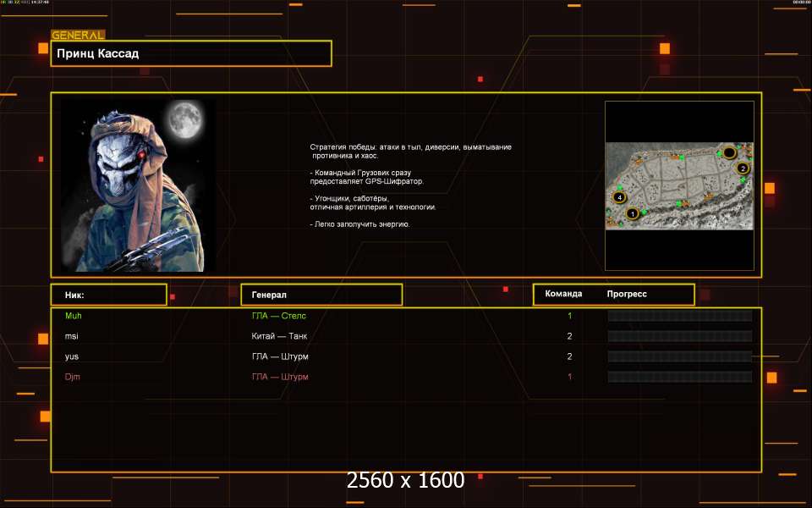Click Китай — Танк general for msi
This screenshot has height=508, width=812.
[279, 336]
